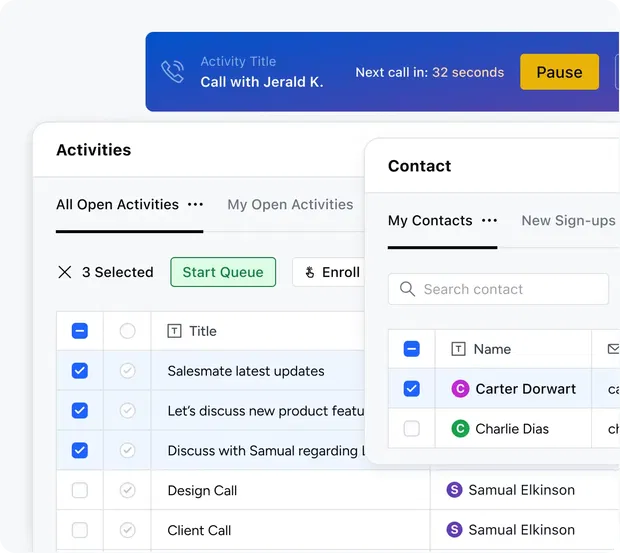
Task: Click header completion circle in Activities table
Action: [x=127, y=331]
